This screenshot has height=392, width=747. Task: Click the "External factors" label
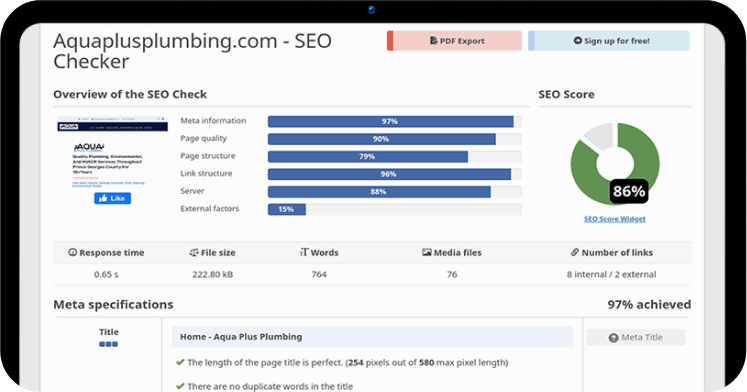210,209
